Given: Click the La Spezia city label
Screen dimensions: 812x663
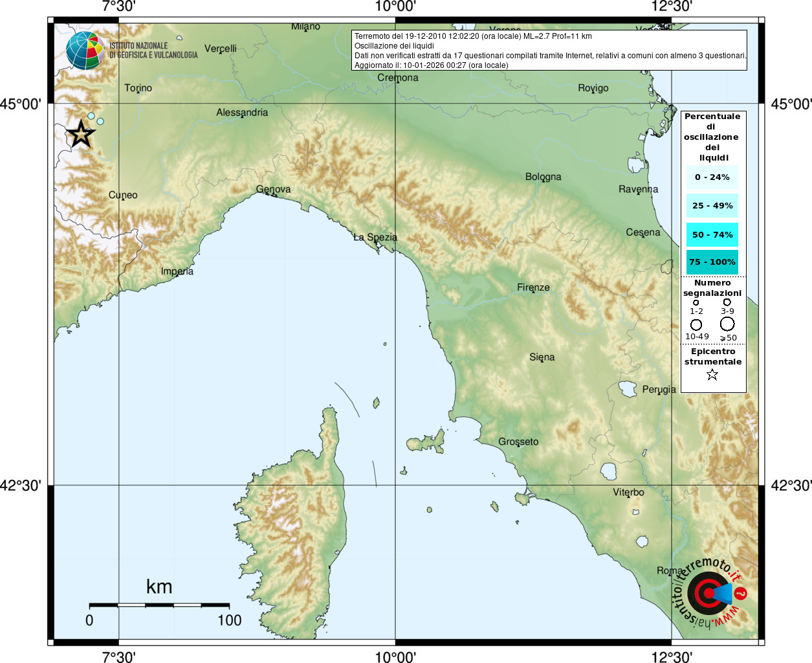Looking at the screenshot, I should 375,238.
